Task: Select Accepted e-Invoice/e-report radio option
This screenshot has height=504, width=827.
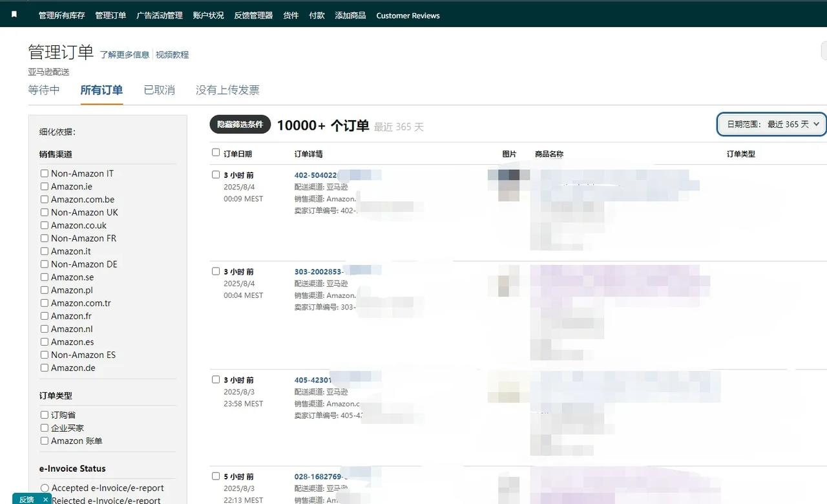Action: tap(45, 488)
